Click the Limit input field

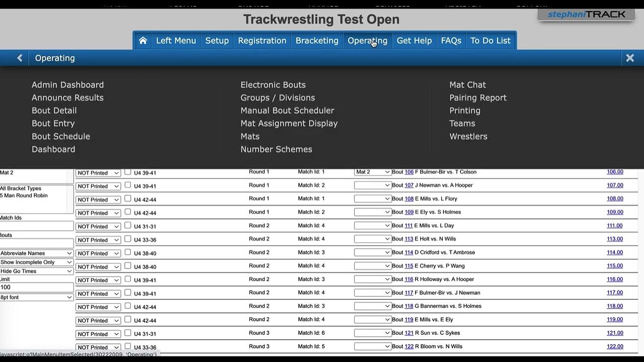36,288
